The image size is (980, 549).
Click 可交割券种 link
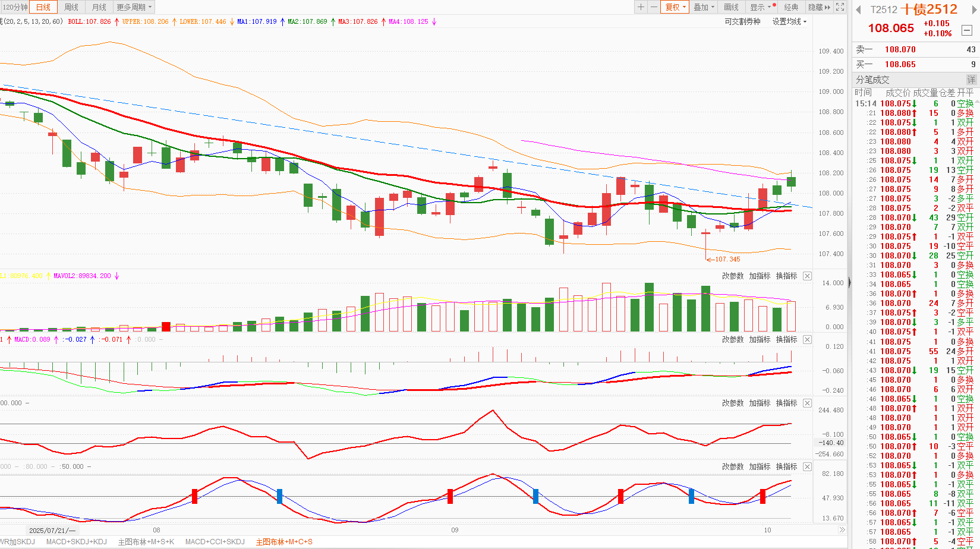[x=742, y=21]
